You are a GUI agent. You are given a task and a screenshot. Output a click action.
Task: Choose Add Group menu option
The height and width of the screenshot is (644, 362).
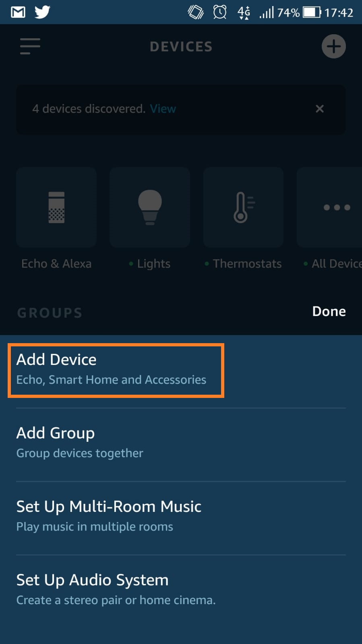(x=81, y=442)
